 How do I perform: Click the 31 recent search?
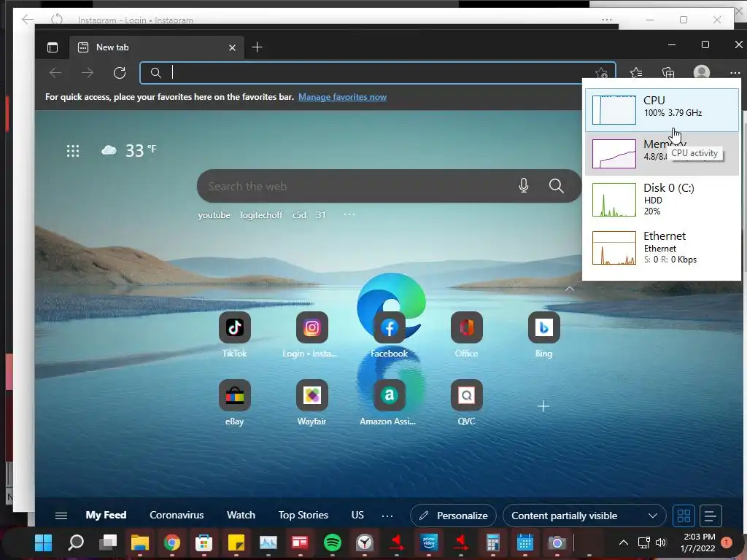tap(321, 215)
